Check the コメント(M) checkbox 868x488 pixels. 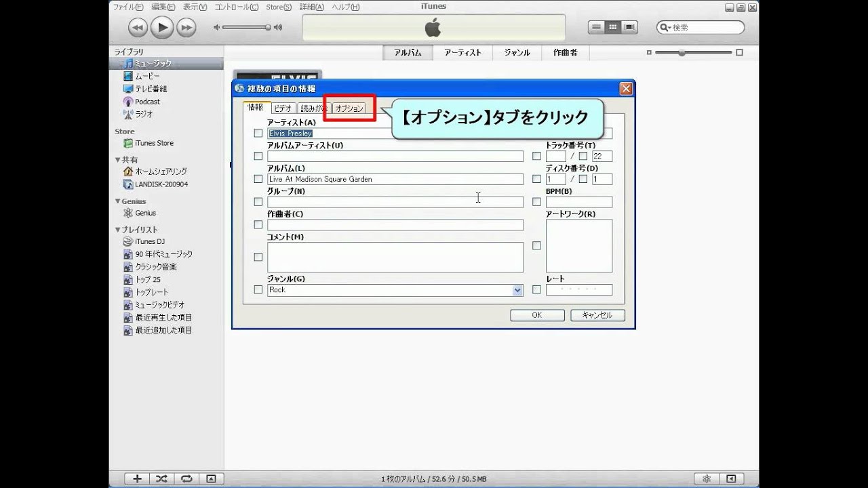pos(258,257)
